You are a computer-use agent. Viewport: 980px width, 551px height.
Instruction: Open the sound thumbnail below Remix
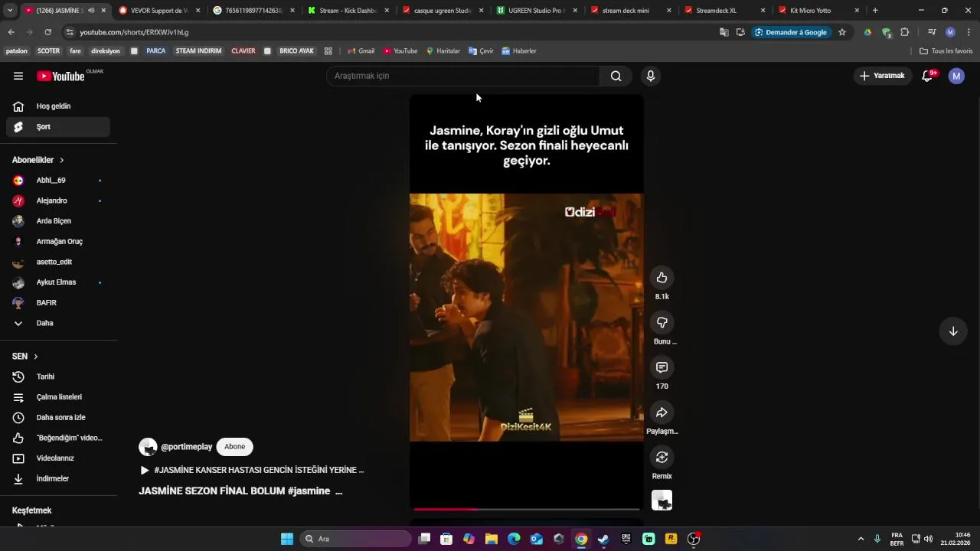point(661,500)
